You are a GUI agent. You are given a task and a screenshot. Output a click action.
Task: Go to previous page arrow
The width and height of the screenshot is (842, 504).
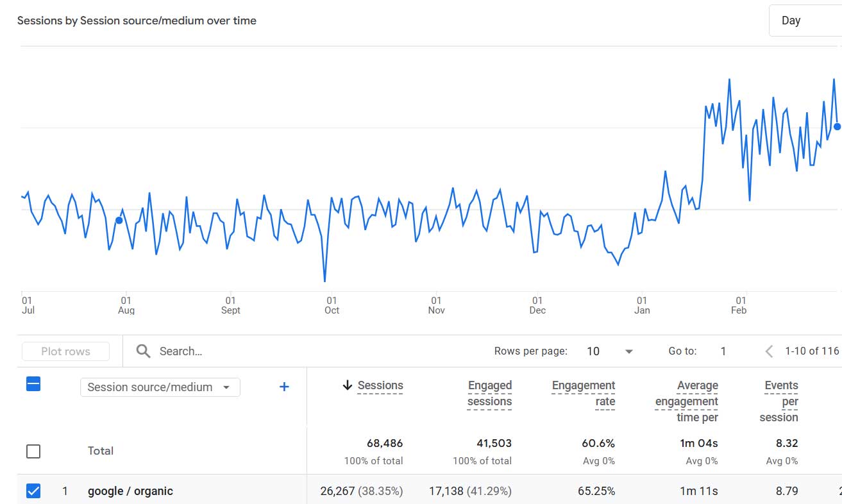pyautogui.click(x=769, y=351)
